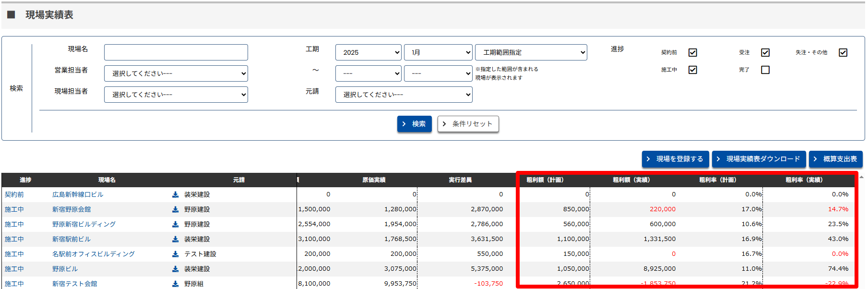This screenshot has height=289, width=868.
Task: Click the 現場名 column header
Action: (x=107, y=180)
